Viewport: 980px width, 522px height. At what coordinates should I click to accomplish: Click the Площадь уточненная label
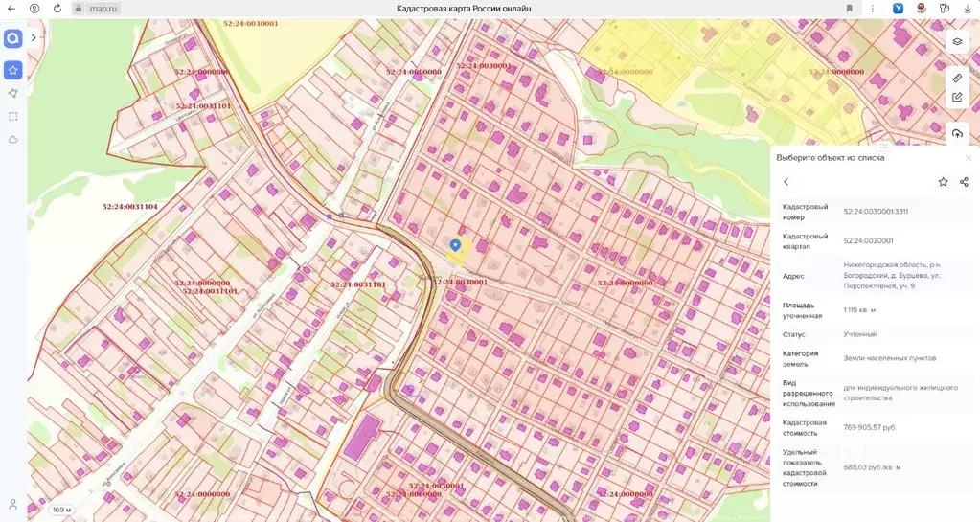tap(800, 310)
